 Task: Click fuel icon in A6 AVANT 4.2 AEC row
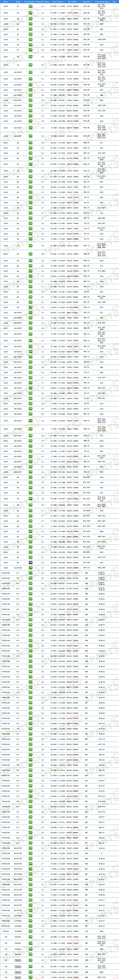tap(31, 451)
